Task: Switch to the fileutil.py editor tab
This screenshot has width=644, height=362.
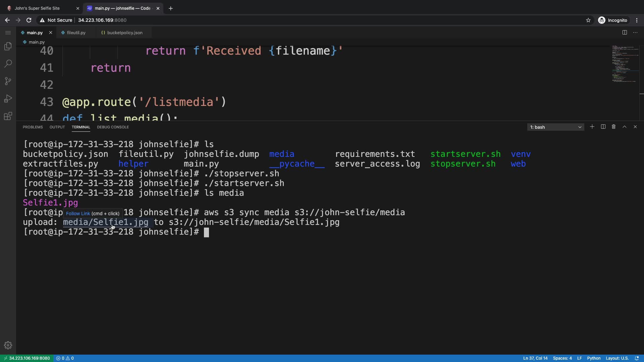Action: (76, 33)
